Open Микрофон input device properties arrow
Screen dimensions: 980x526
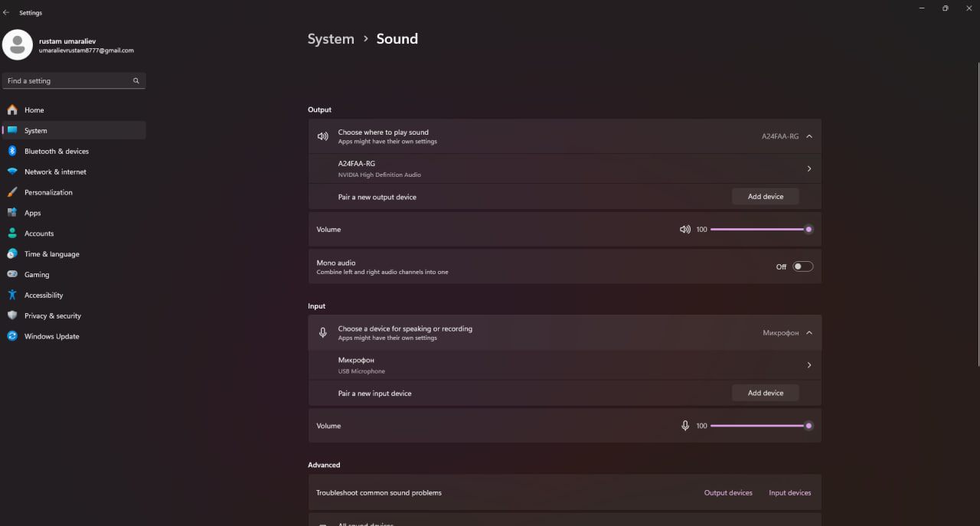[x=809, y=365]
